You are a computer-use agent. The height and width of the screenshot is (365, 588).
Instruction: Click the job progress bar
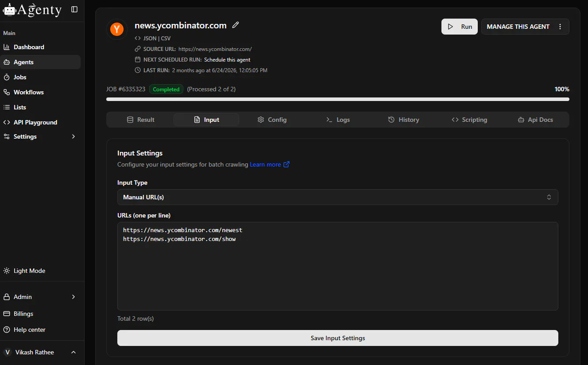coord(338,99)
